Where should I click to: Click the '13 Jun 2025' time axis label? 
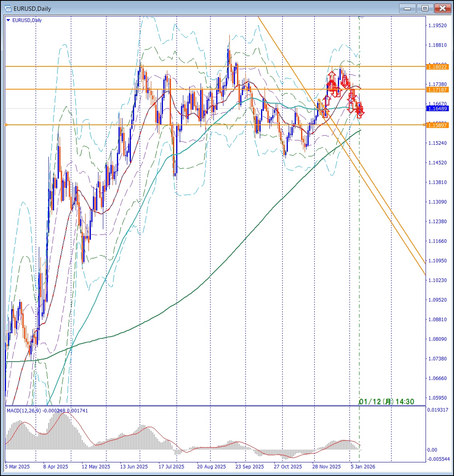pyautogui.click(x=134, y=466)
